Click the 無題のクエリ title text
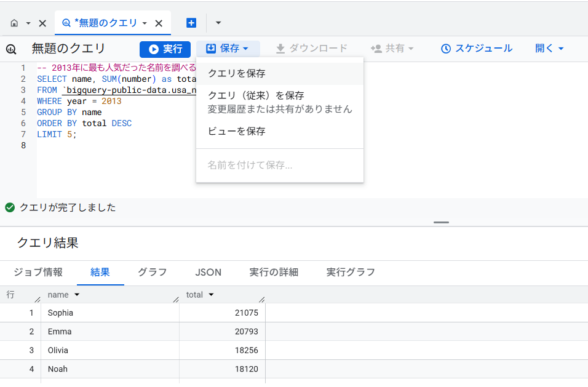 (68, 49)
